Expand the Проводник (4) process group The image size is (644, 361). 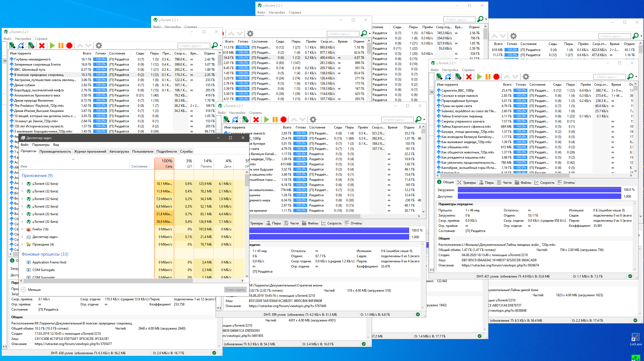(22, 244)
